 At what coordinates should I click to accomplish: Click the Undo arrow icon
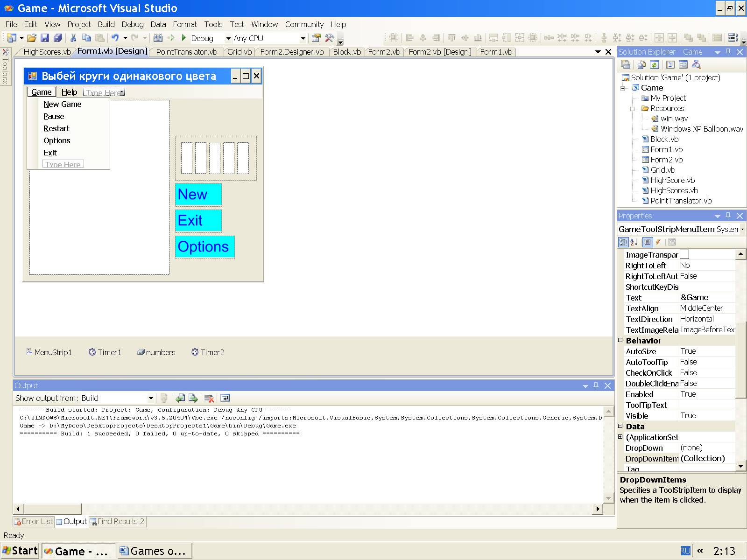[x=115, y=38]
